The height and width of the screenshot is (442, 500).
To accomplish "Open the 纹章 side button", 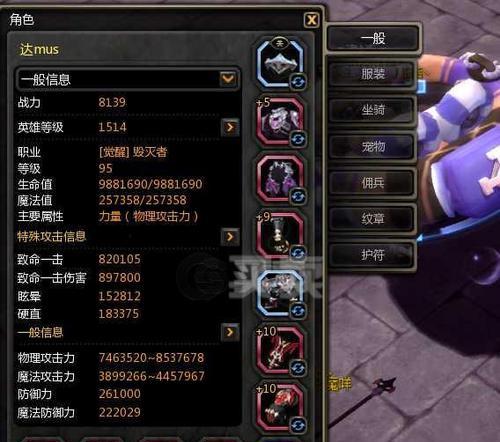I will [x=373, y=219].
